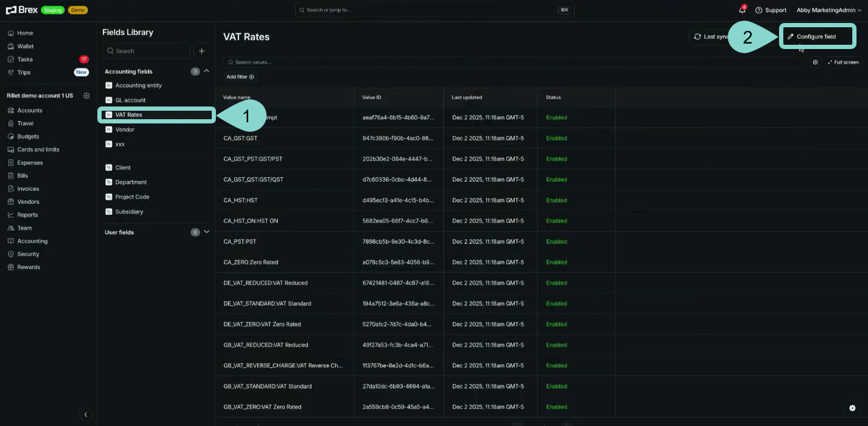Viewport: 868px width, 426px height.
Task: Open Expenses in the left sidebar
Action: pos(30,163)
